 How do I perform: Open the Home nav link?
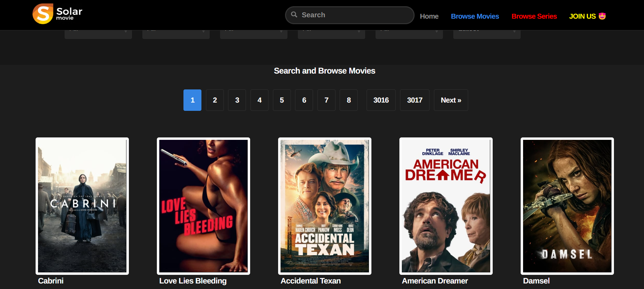point(429,16)
